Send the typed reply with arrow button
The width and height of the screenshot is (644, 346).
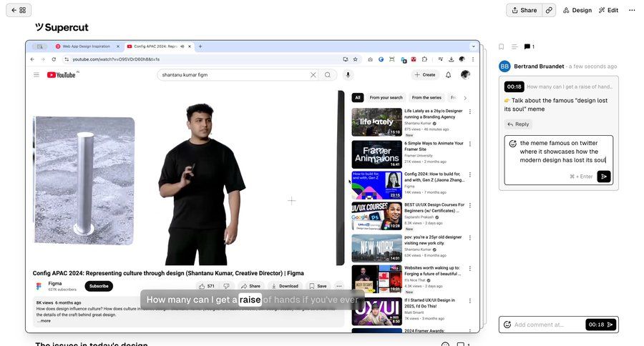pyautogui.click(x=604, y=176)
